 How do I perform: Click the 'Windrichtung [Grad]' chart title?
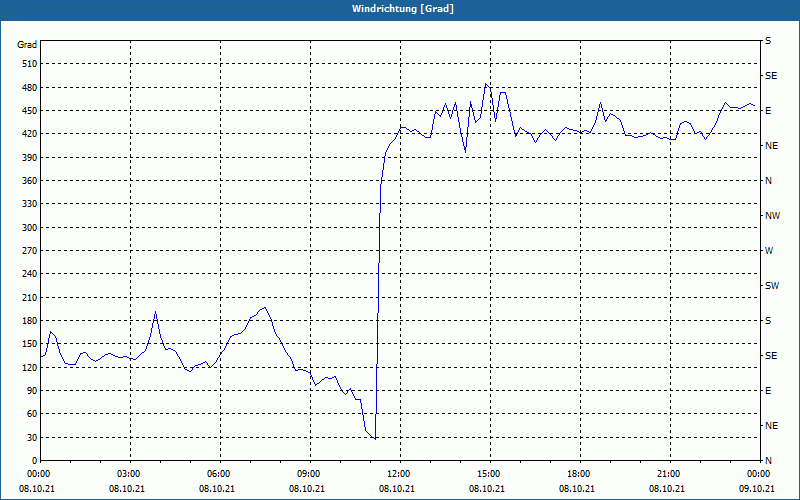point(403,9)
